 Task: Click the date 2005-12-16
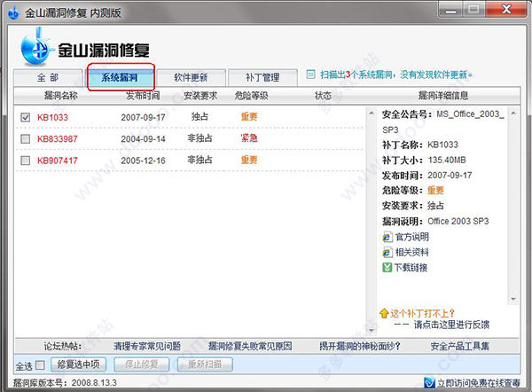coord(143,161)
